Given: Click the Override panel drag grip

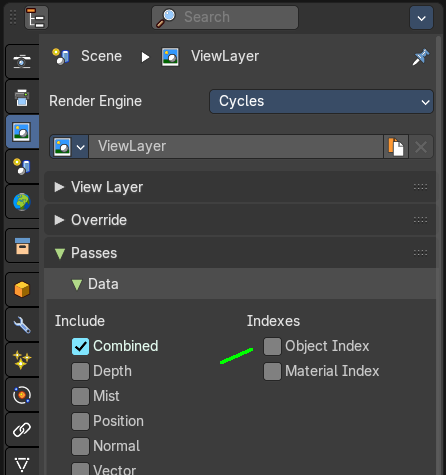Looking at the screenshot, I should pyautogui.click(x=420, y=220).
